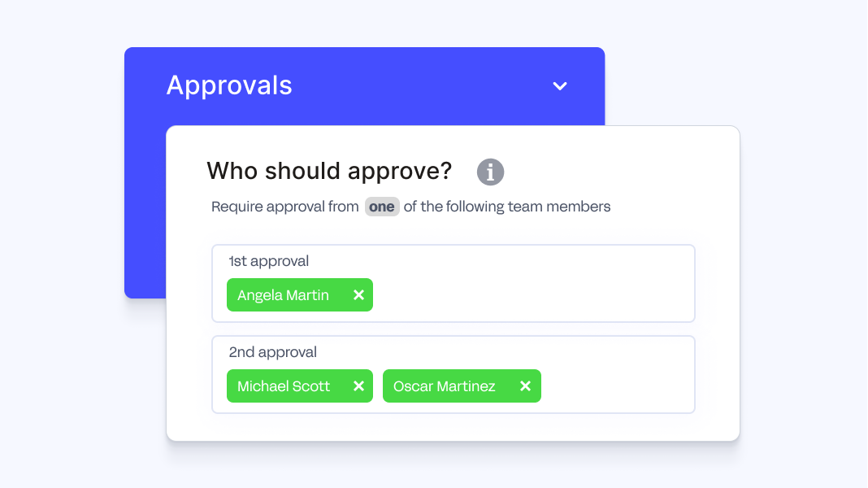
Task: Select the X inside the Angela Martin chip
Action: coord(358,294)
